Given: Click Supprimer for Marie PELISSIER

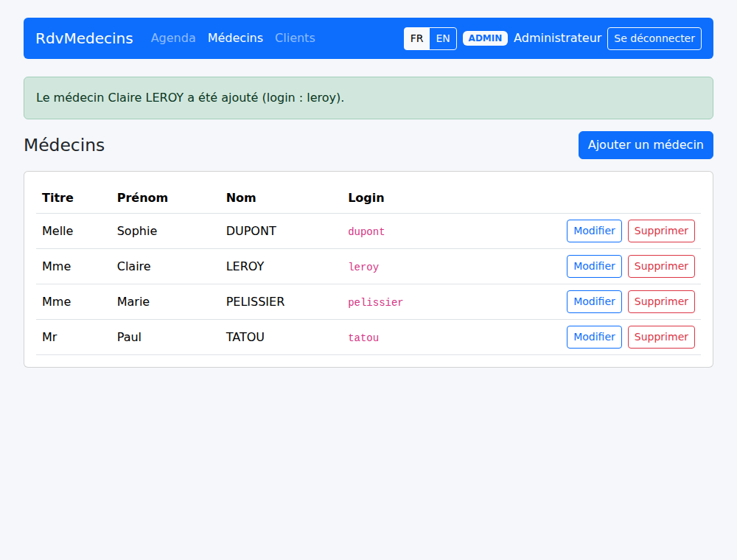Looking at the screenshot, I should tap(661, 301).
